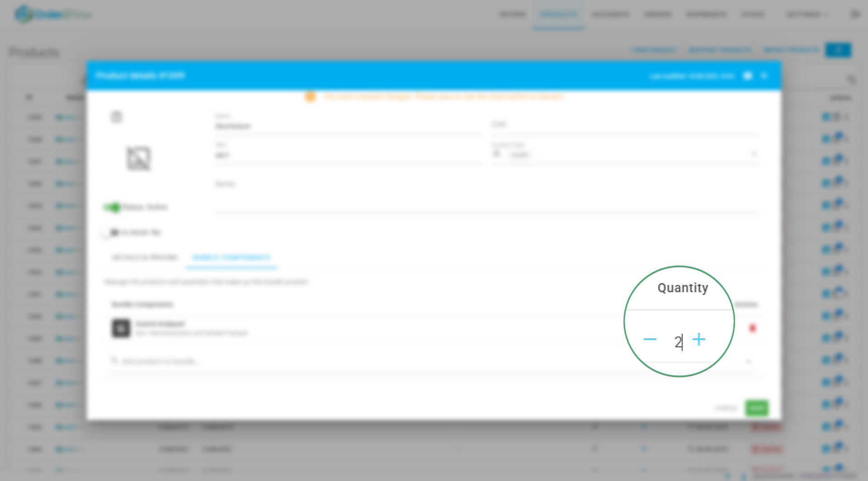868x481 pixels.
Task: Click the green Save button
Action: click(756, 408)
